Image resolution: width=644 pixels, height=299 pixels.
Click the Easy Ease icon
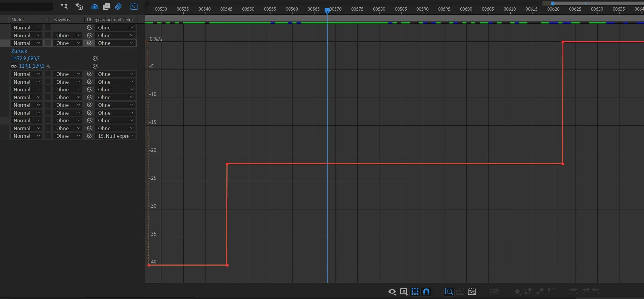(x=573, y=292)
